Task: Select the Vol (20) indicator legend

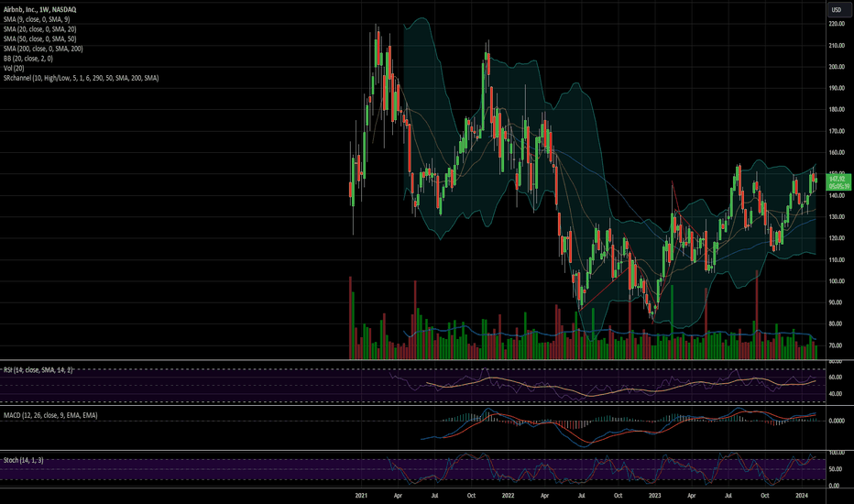Action: 14,69
